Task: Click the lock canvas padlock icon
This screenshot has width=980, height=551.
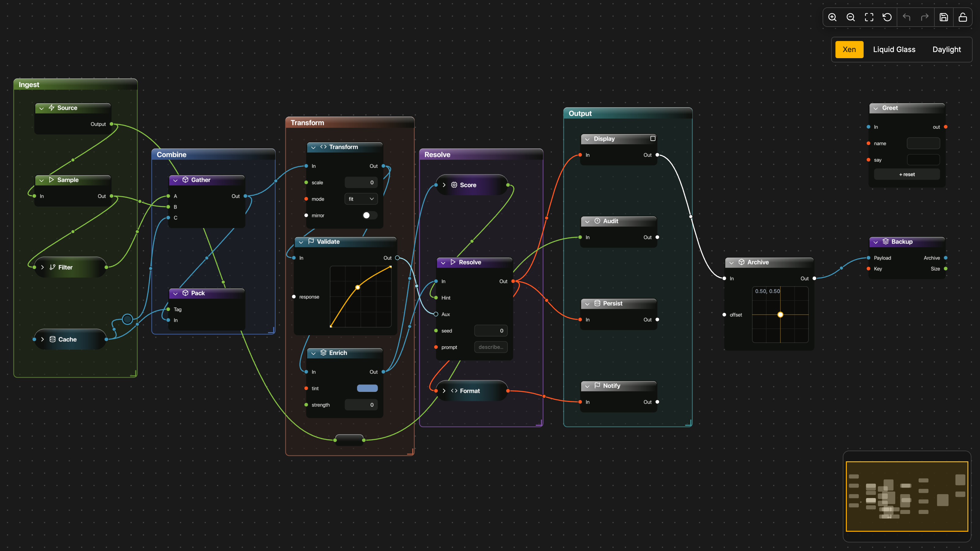Action: pyautogui.click(x=963, y=17)
